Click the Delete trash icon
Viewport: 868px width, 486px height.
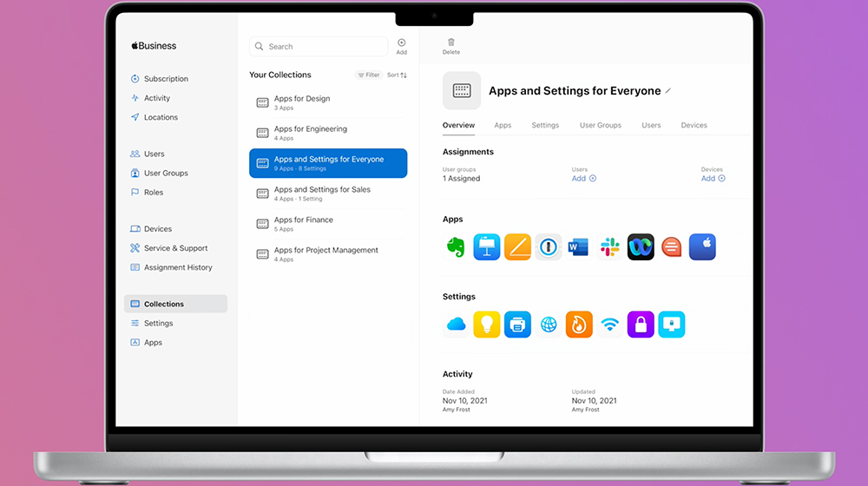451,46
